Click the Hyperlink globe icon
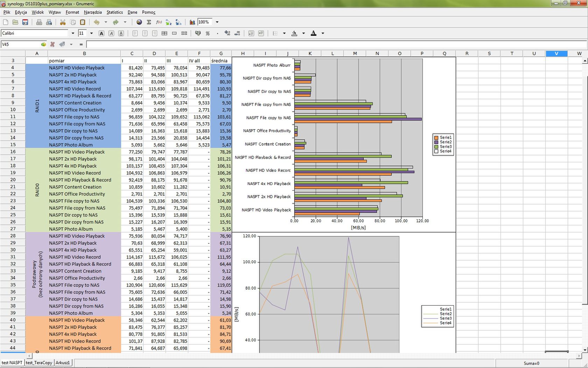 (139, 22)
